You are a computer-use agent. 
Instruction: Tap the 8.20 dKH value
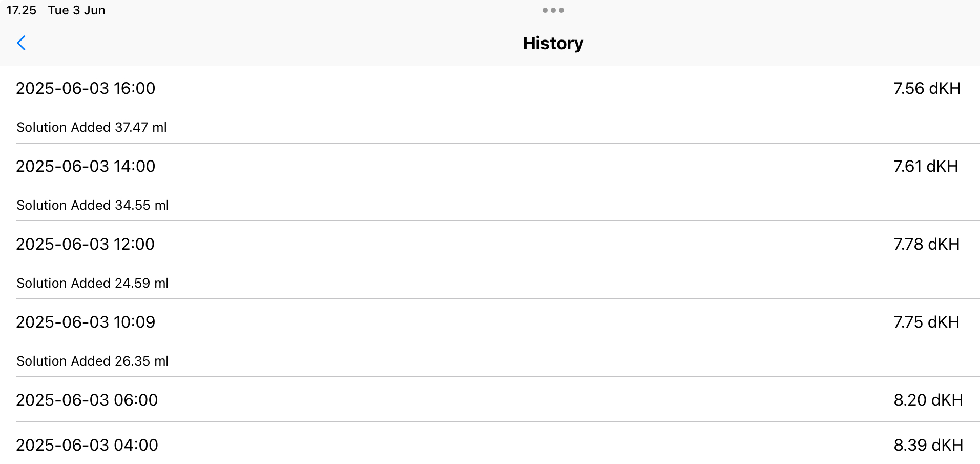[x=928, y=400]
